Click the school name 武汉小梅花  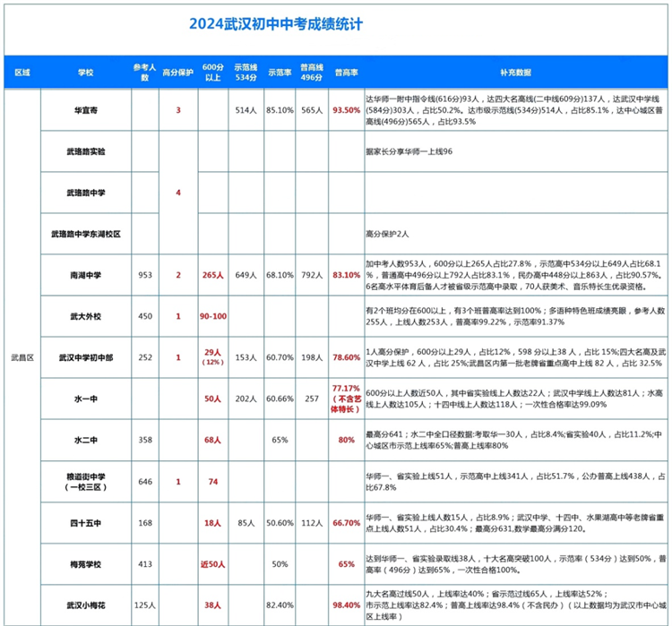point(86,605)
